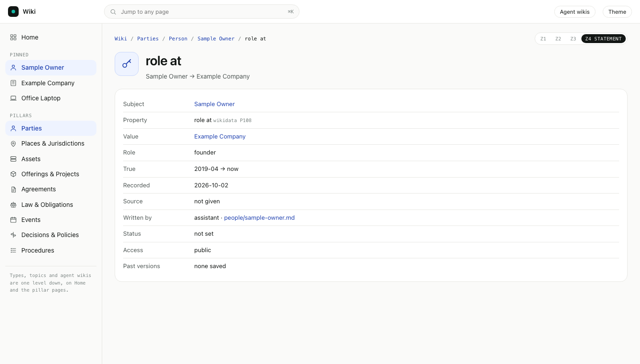
Task: Select the Parties pillar
Action: pos(51,128)
